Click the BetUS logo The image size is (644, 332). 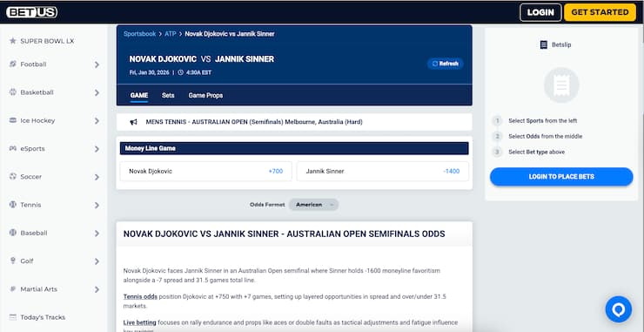pos(31,12)
